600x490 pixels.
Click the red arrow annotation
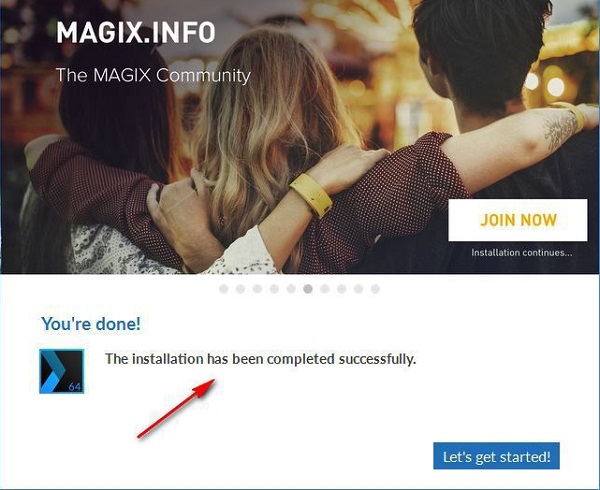(176, 409)
